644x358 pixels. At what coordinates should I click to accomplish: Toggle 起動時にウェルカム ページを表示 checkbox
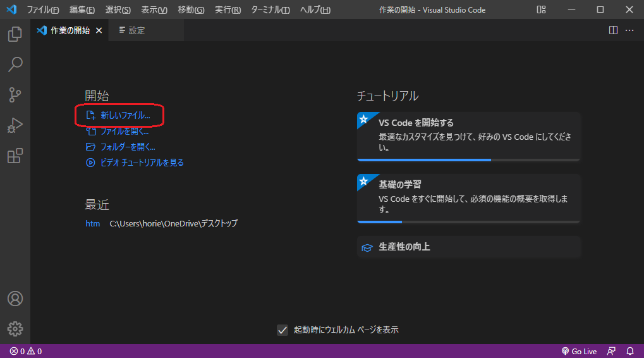(282, 330)
